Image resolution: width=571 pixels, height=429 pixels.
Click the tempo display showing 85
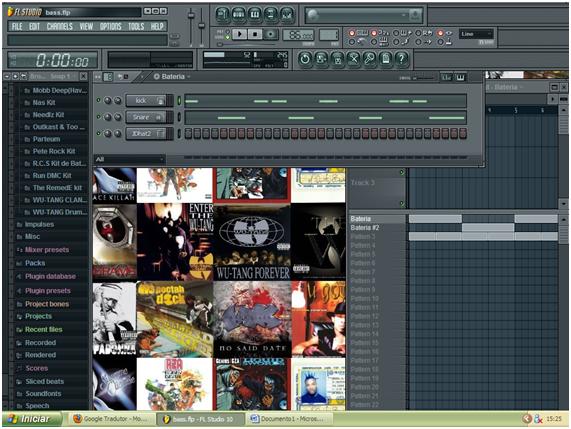298,35
